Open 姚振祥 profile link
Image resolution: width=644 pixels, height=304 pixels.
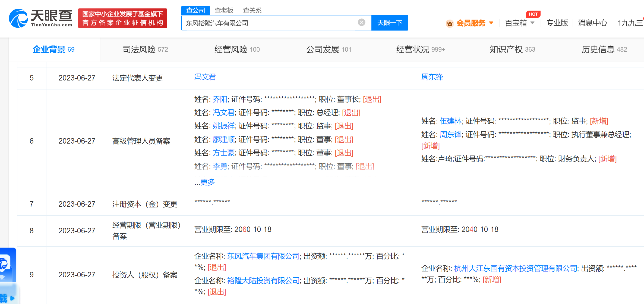(223, 126)
